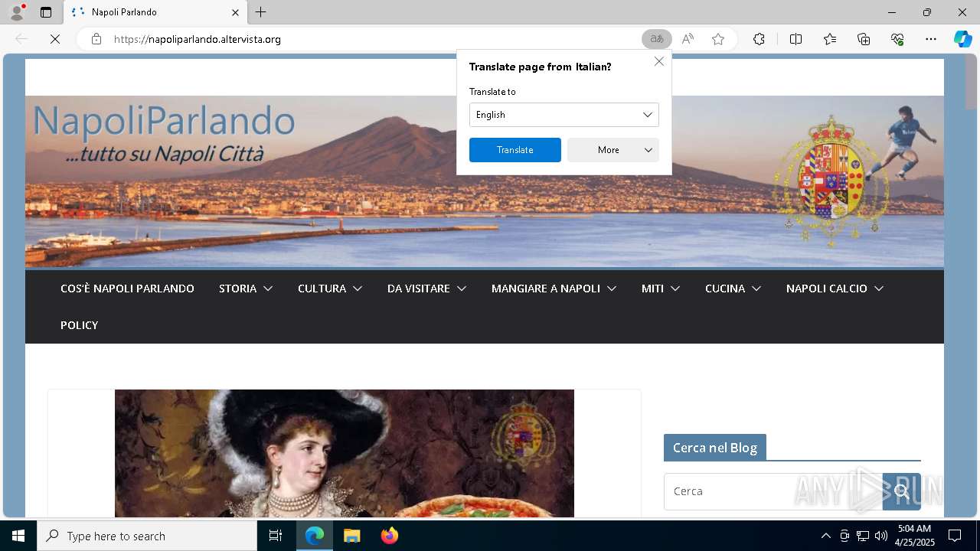
Task: Open Read aloud icon
Action: click(x=688, y=39)
